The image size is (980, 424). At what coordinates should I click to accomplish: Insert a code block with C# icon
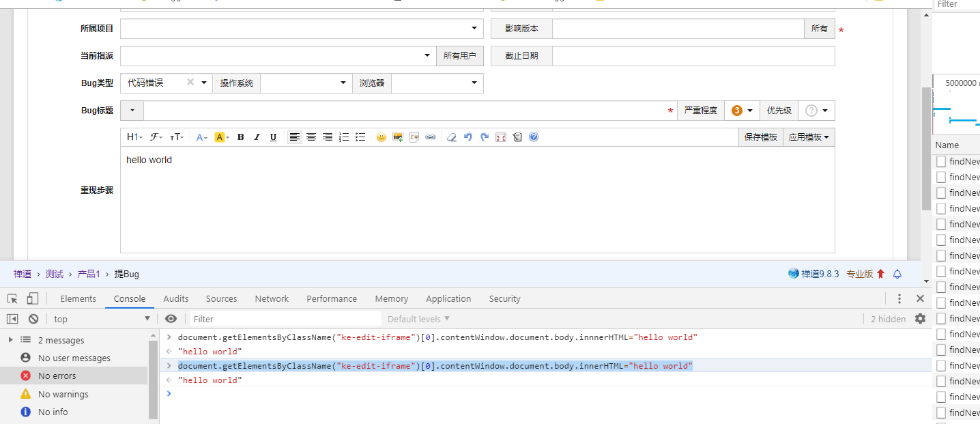414,137
